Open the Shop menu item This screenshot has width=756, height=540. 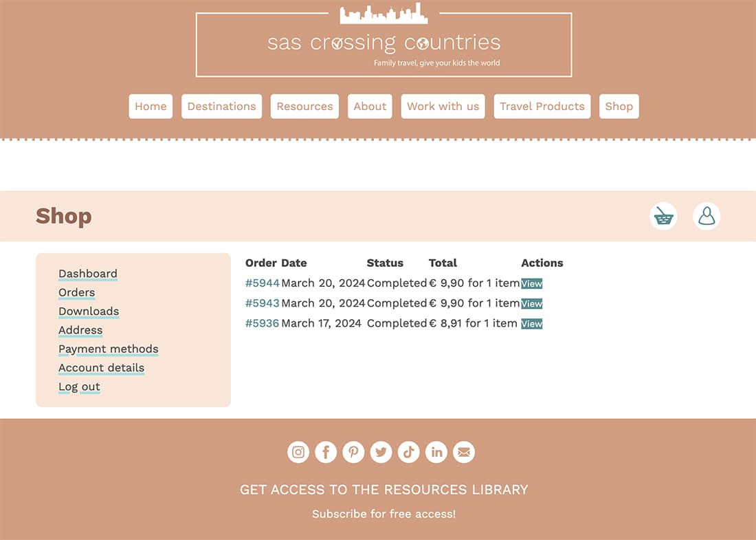point(619,106)
